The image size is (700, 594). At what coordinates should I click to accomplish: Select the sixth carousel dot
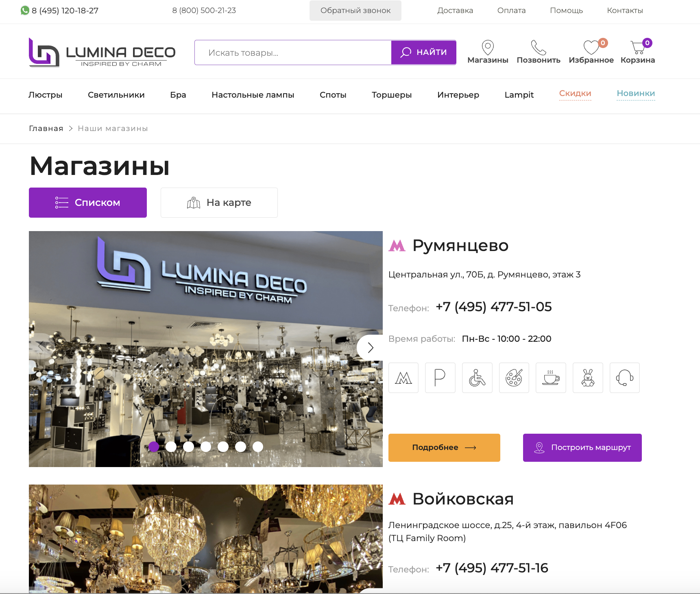pyautogui.click(x=240, y=447)
